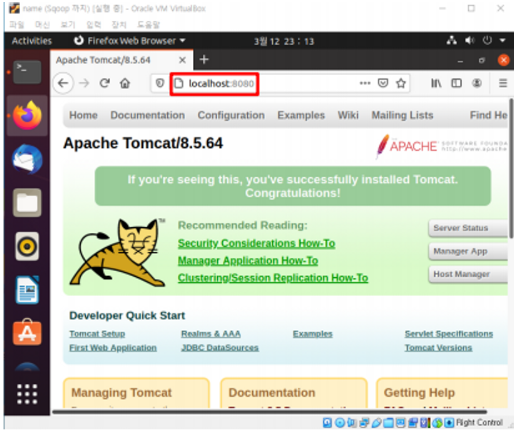Click the Firefox forward arrow button

click(x=84, y=83)
